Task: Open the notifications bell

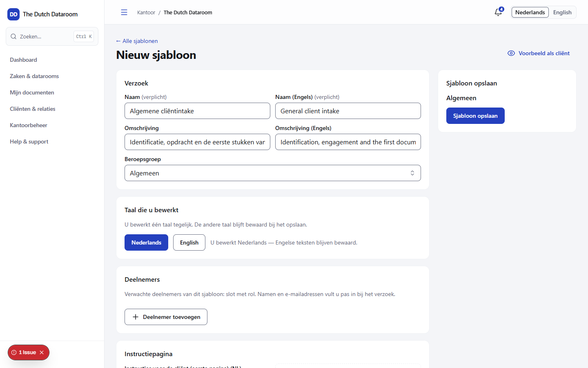Action: (x=498, y=12)
